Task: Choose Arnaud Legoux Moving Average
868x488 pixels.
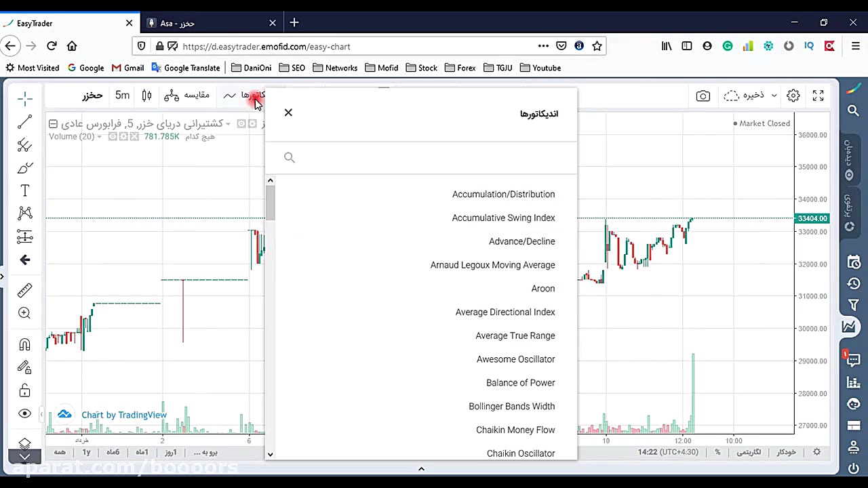Action: point(492,265)
